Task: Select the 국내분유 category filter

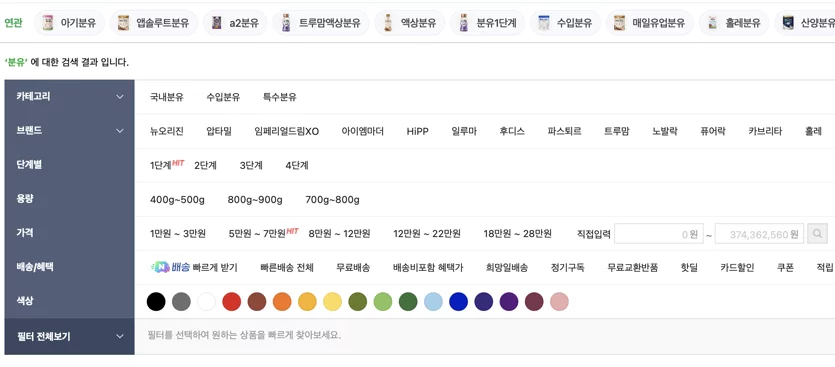Action: (167, 97)
